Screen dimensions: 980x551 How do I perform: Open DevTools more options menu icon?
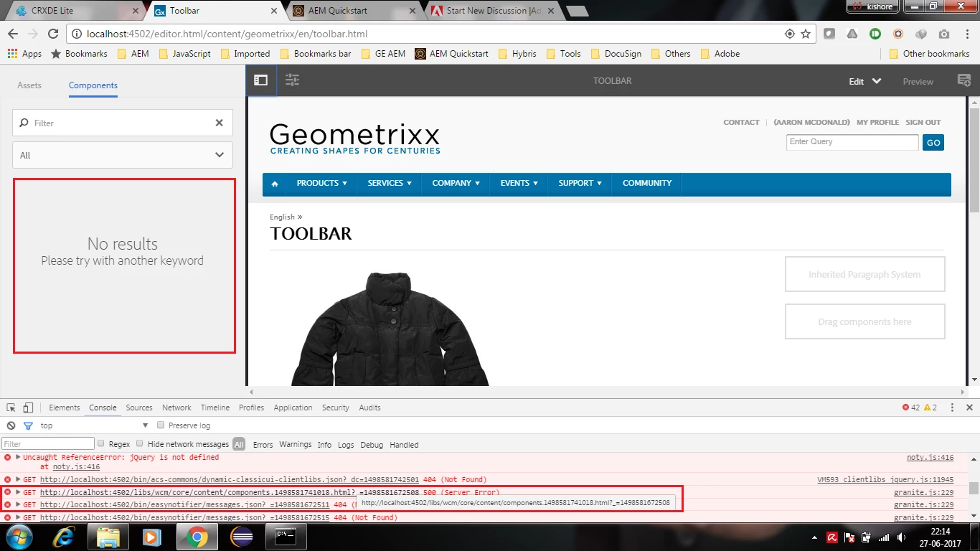click(952, 408)
